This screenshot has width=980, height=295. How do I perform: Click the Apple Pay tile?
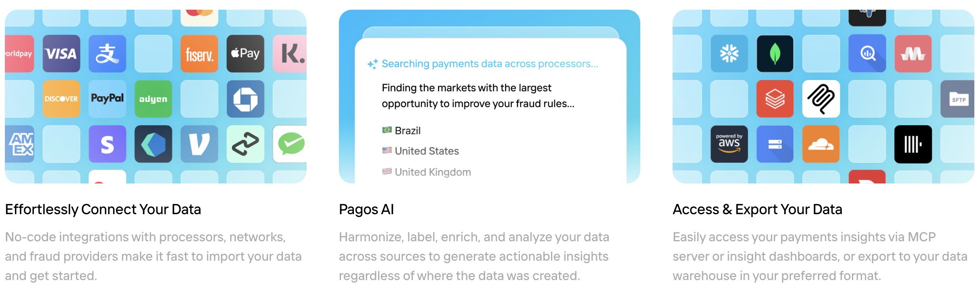(245, 54)
